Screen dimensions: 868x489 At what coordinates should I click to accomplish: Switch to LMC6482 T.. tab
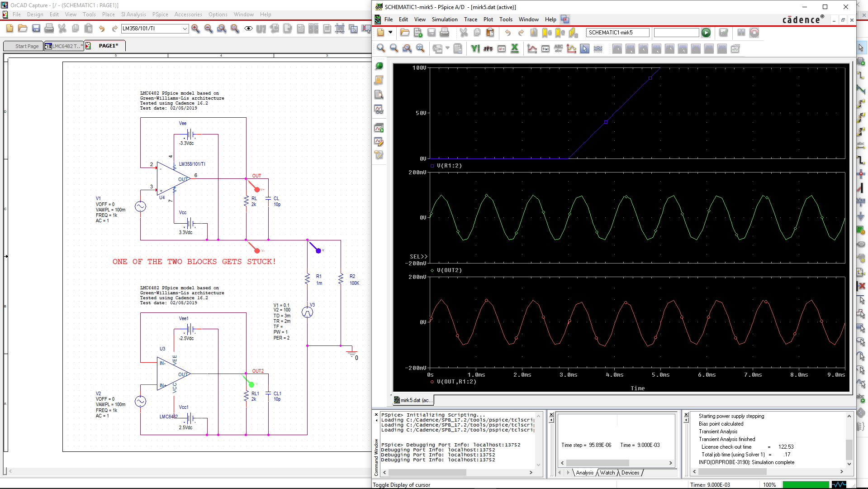pyautogui.click(x=64, y=46)
